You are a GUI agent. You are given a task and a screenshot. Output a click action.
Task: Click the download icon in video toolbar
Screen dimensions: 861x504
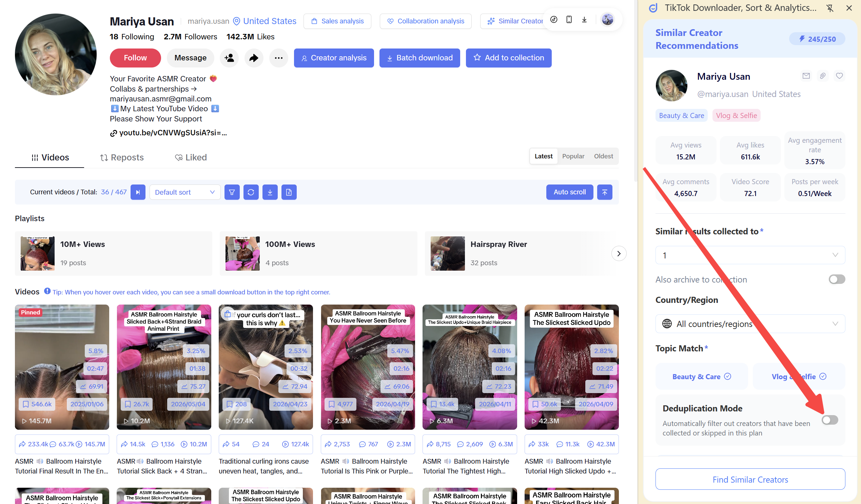pyautogui.click(x=270, y=192)
